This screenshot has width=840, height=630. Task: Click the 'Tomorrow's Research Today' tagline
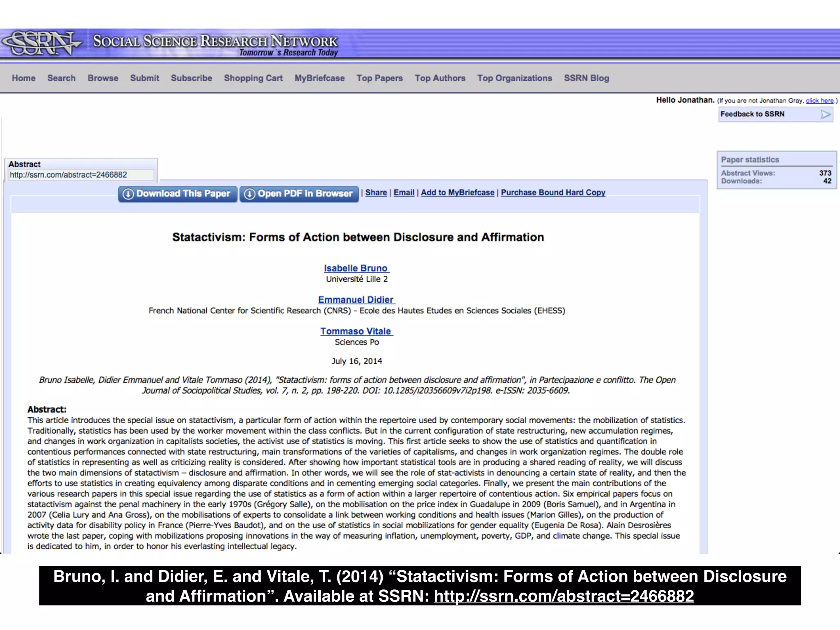288,52
